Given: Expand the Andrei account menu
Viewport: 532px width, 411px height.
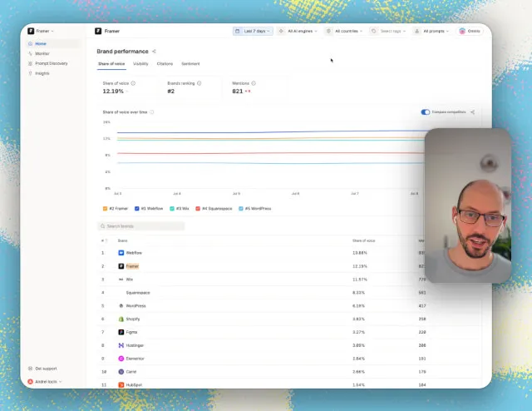Looking at the screenshot, I should click(x=44, y=381).
